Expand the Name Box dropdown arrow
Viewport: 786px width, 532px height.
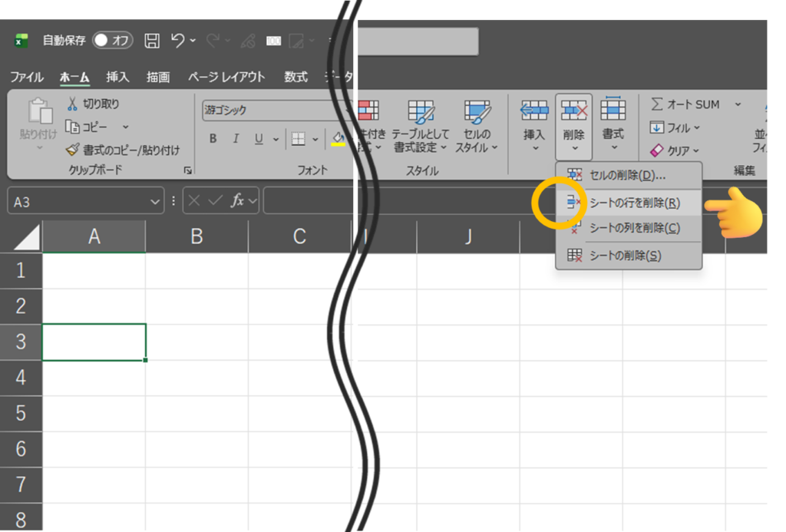[x=156, y=201]
